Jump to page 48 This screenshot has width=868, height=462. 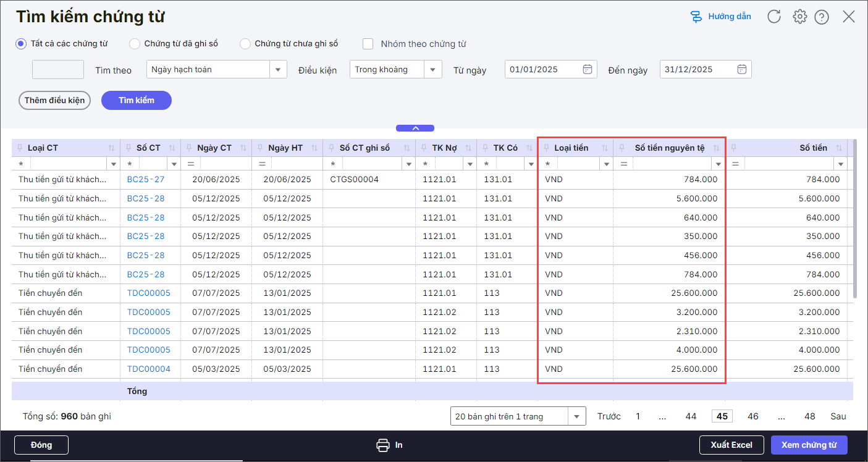pos(809,416)
